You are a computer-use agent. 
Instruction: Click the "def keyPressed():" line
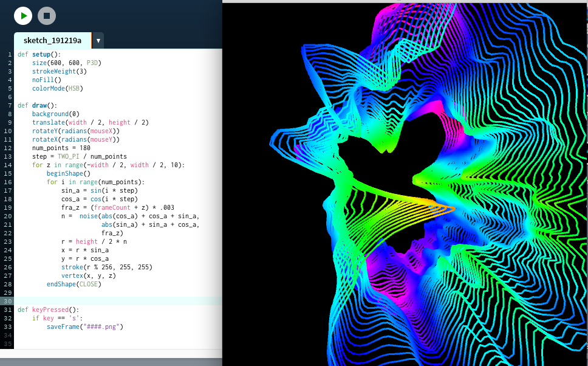click(x=49, y=309)
